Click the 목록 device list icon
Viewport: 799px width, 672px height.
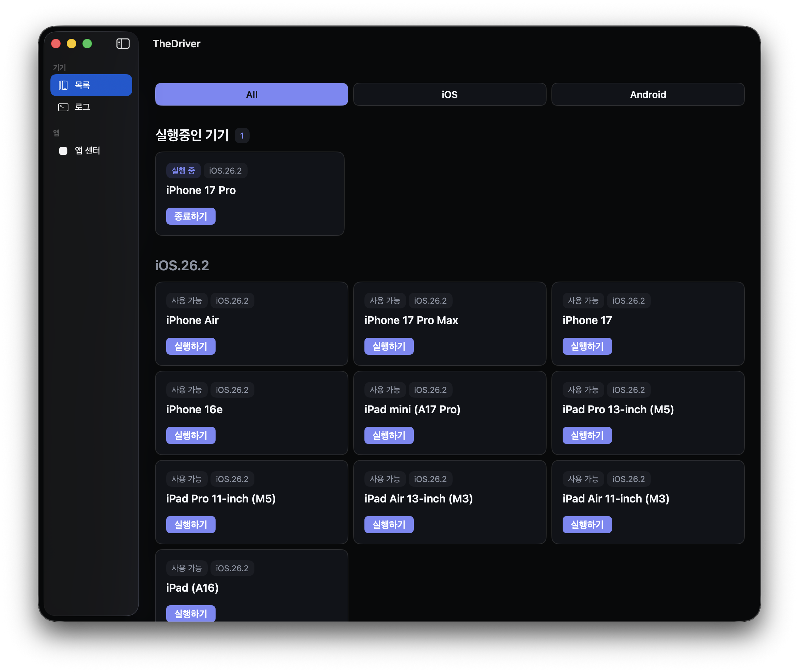coord(63,85)
